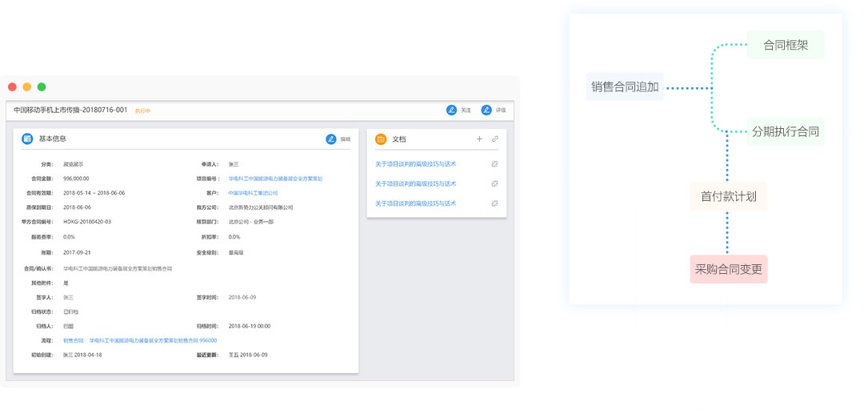Open the second document link in 文档 list

[x=415, y=184]
